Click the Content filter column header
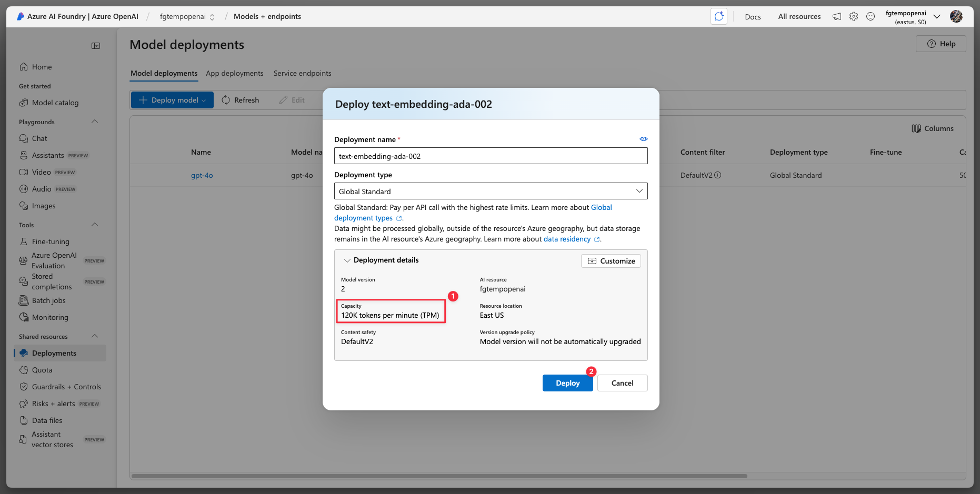Screen dimensions: 980x494 [x=703, y=152]
